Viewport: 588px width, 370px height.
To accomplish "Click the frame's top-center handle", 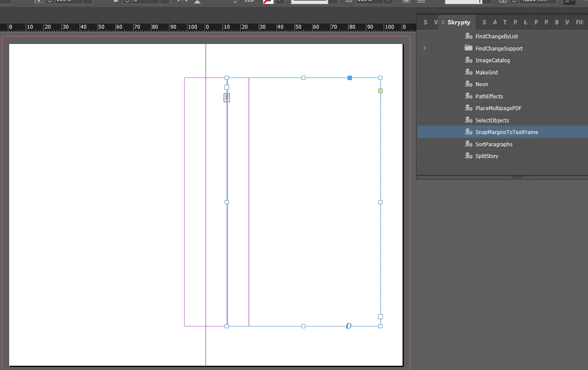I will [303, 78].
